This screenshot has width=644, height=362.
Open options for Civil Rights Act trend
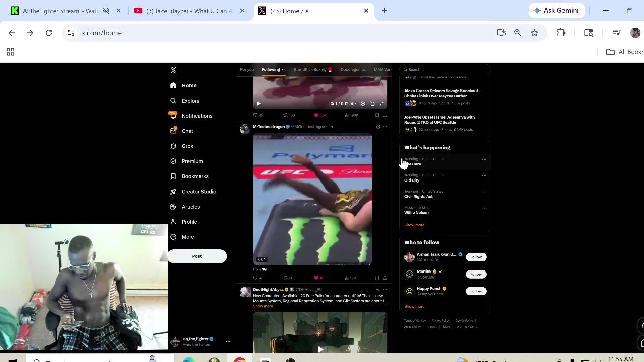tap(484, 192)
